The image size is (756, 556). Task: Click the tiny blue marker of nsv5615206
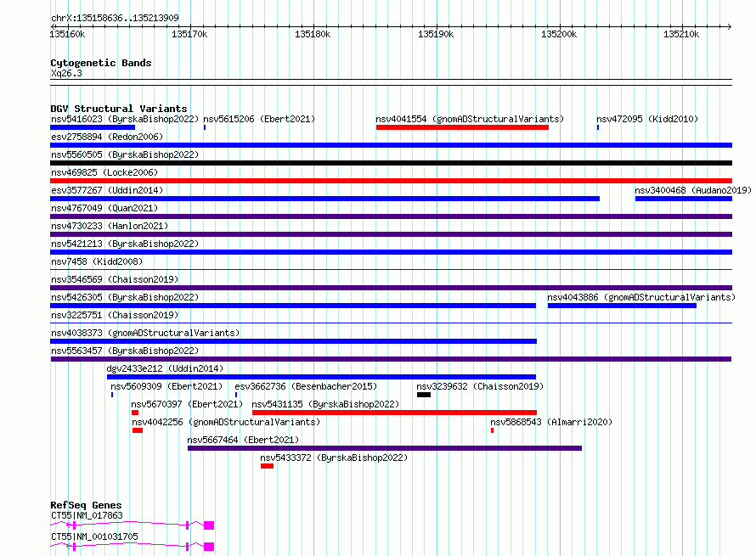[x=205, y=127]
